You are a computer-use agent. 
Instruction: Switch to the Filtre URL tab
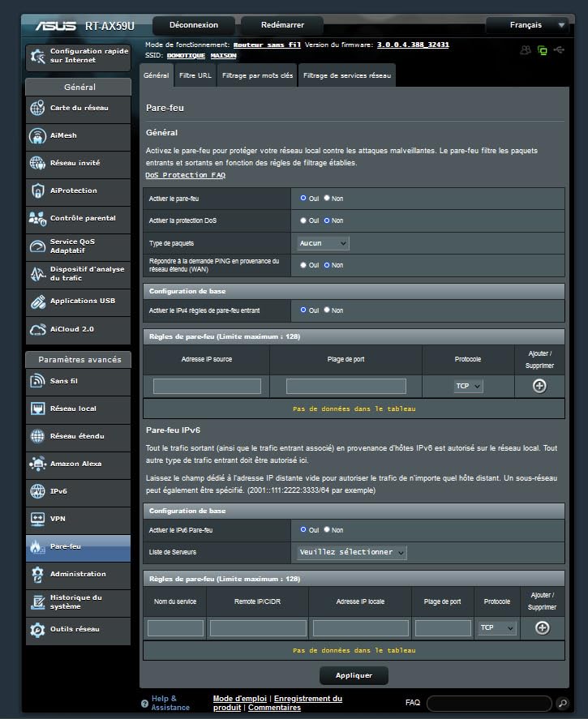tap(195, 75)
